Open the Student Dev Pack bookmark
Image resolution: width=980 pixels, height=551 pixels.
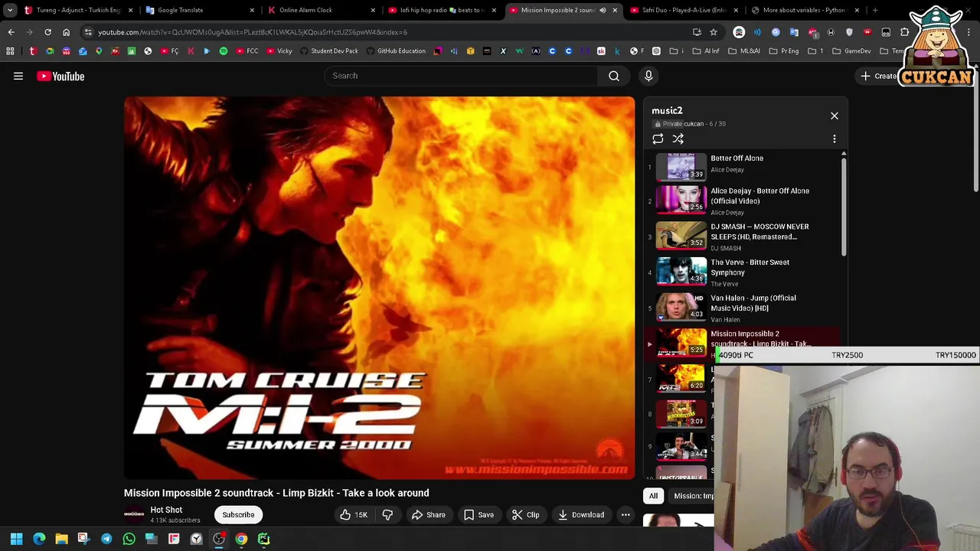(x=328, y=51)
